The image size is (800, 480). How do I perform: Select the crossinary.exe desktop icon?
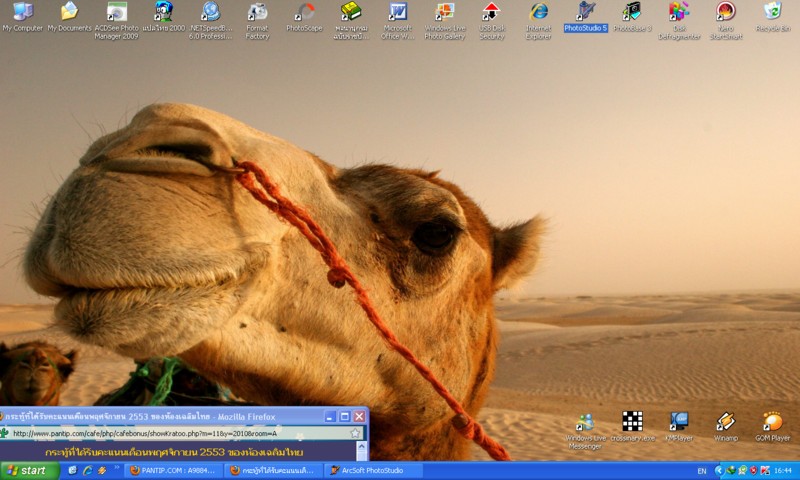coord(632,427)
